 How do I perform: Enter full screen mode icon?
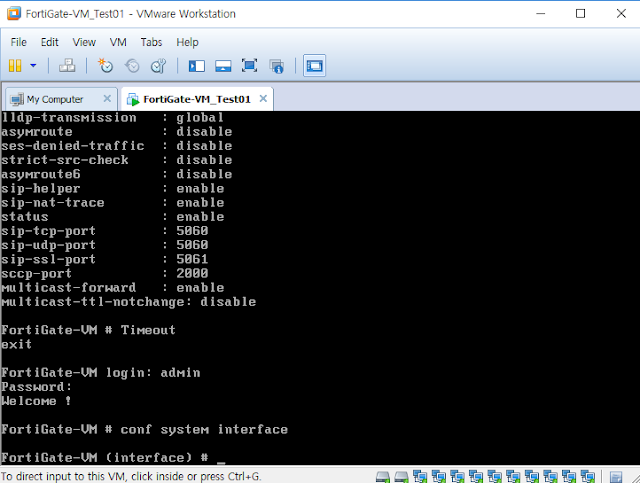tap(249, 65)
